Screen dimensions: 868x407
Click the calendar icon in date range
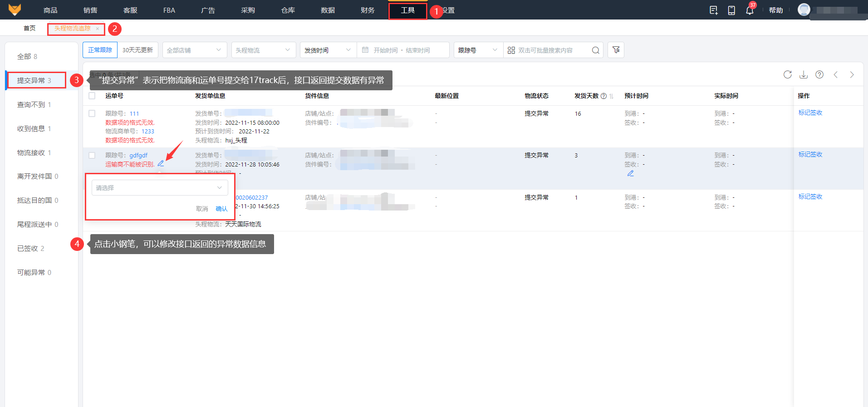point(365,50)
